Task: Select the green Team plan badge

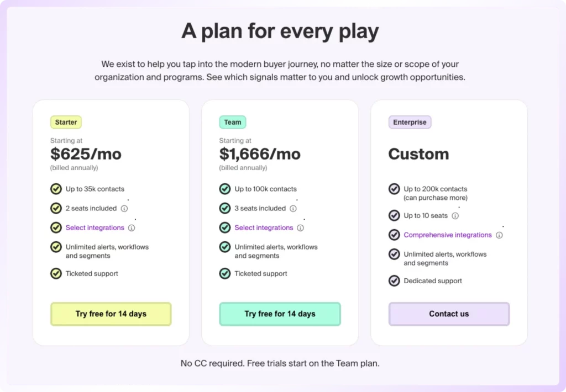Action: [x=233, y=122]
